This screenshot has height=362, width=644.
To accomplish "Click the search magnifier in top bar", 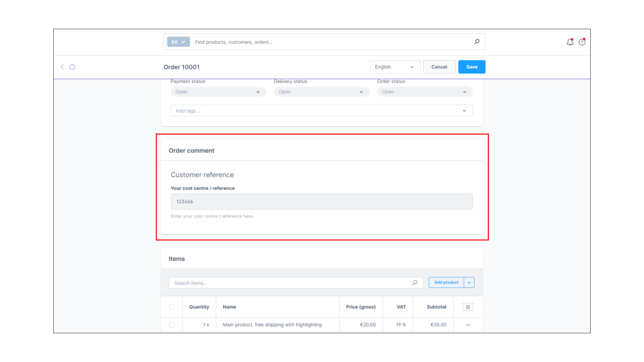I will [x=477, y=42].
